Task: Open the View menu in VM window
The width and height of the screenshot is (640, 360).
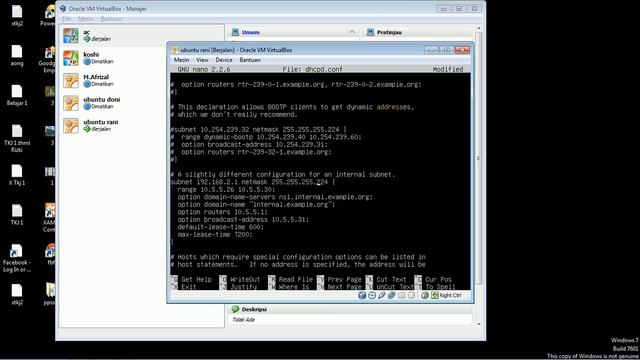Action: [202, 60]
